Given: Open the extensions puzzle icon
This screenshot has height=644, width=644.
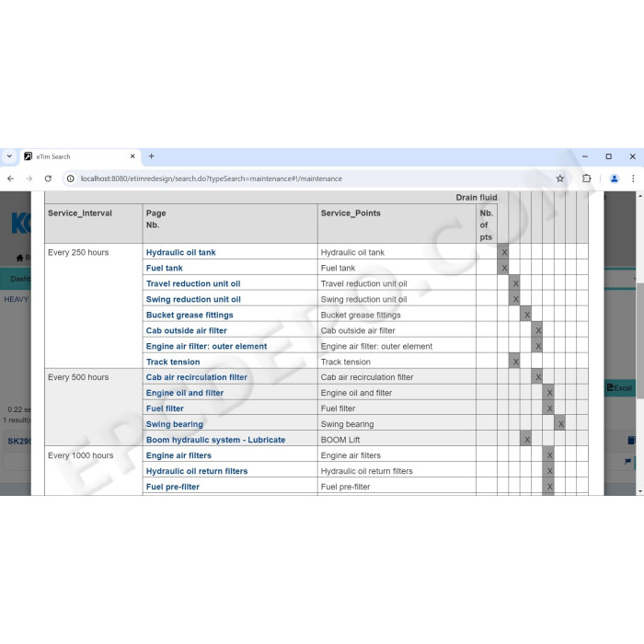Looking at the screenshot, I should point(587,178).
